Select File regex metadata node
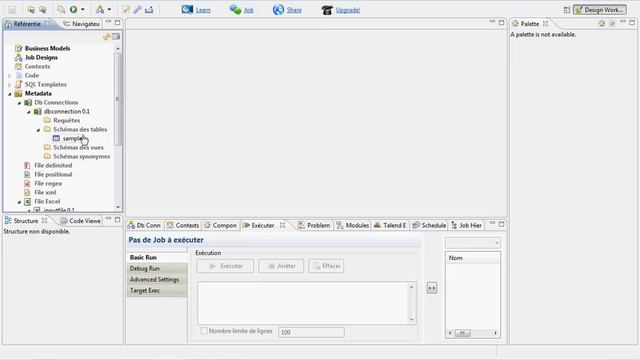This screenshot has width=640, height=360. pyautogui.click(x=48, y=183)
